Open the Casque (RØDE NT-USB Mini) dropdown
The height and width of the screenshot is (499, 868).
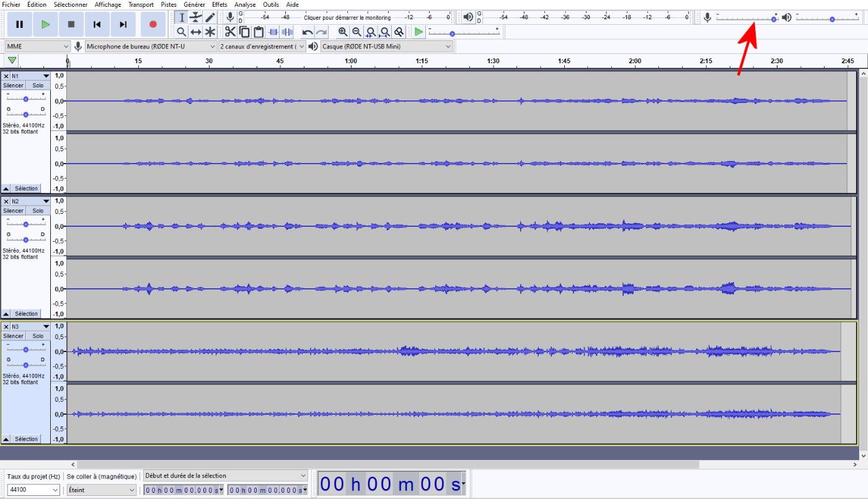(387, 46)
